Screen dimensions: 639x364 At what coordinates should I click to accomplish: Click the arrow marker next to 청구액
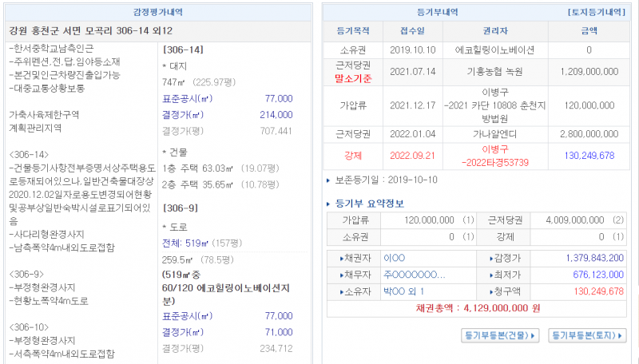coord(490,291)
